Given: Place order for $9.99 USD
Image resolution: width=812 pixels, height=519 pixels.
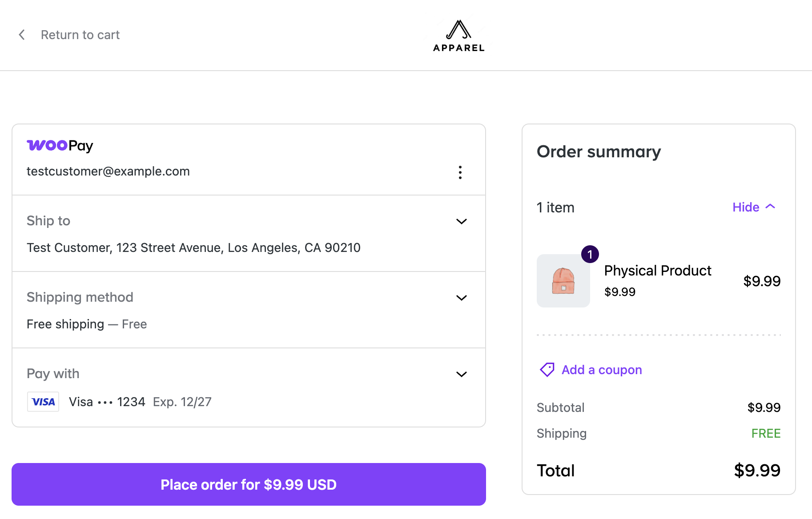Looking at the screenshot, I should tap(249, 484).
